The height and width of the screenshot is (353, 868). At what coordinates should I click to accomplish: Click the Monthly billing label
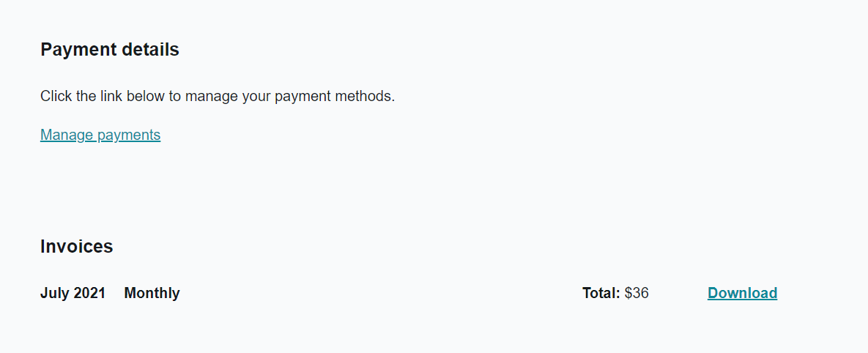(152, 293)
